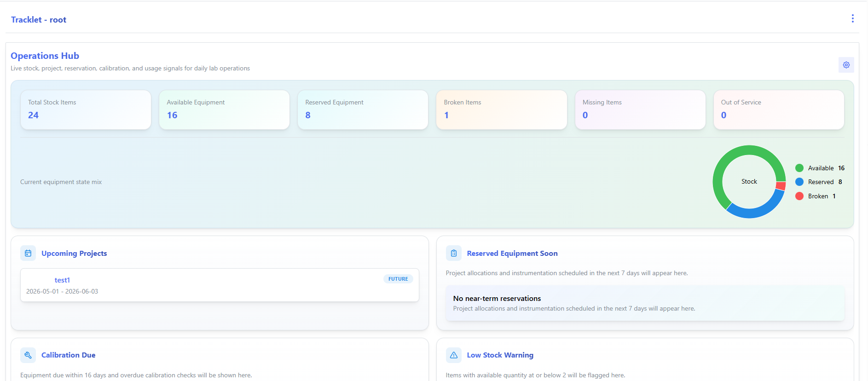Click the project dates 2026-05-01 - 2026-06-03
This screenshot has height=381, width=868.
pyautogui.click(x=62, y=291)
